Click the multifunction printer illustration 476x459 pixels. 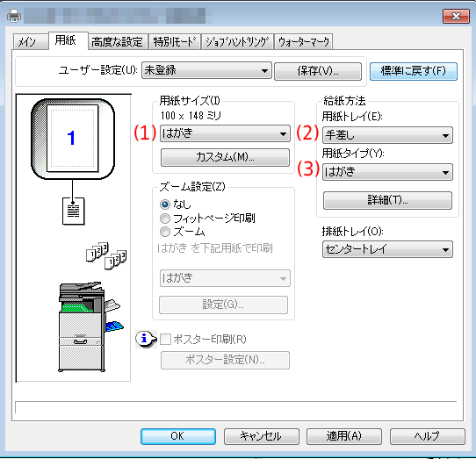tap(90, 326)
